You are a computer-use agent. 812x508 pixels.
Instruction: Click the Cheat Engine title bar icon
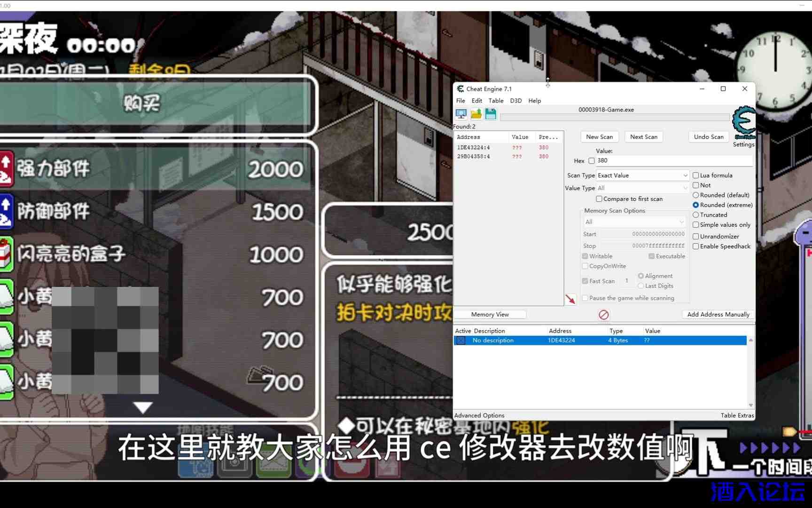(x=461, y=89)
